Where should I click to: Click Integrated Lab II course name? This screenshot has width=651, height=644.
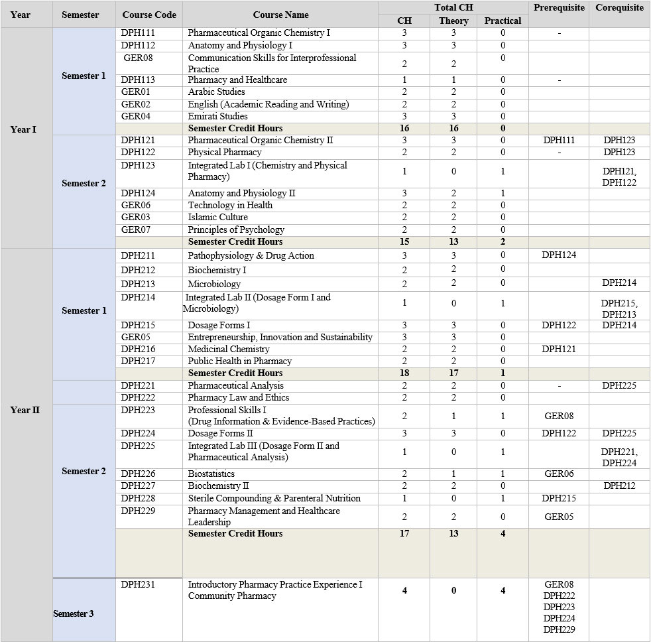[x=257, y=303]
